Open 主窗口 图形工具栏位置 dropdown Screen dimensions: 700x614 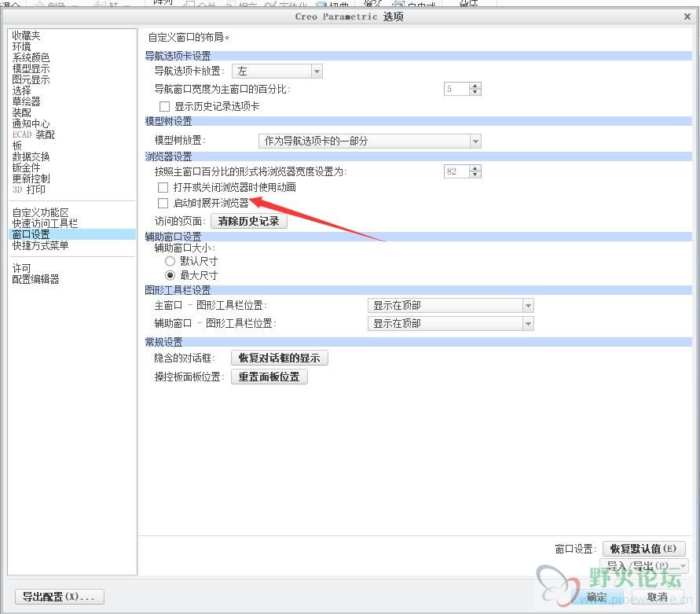450,306
